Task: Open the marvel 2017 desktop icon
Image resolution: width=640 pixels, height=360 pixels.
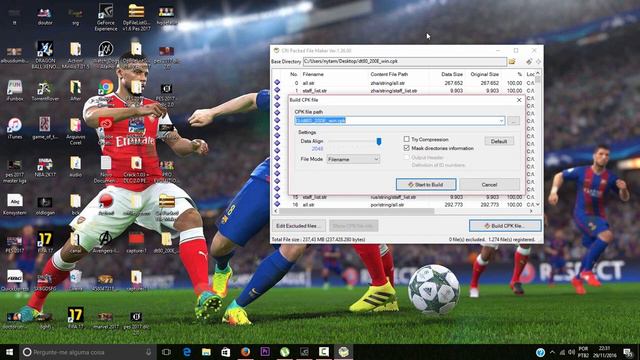Action: point(106,320)
